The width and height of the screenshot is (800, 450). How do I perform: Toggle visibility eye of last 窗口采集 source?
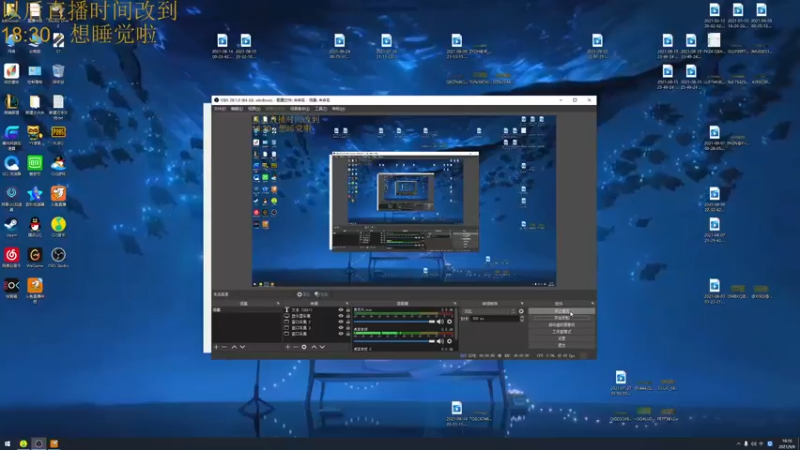(341, 334)
